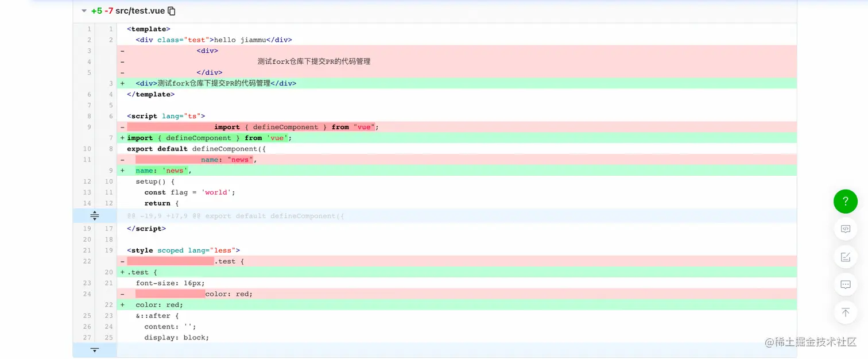The width and height of the screenshot is (868, 359).
Task: Select the +5 additions count
Action: pos(96,11)
